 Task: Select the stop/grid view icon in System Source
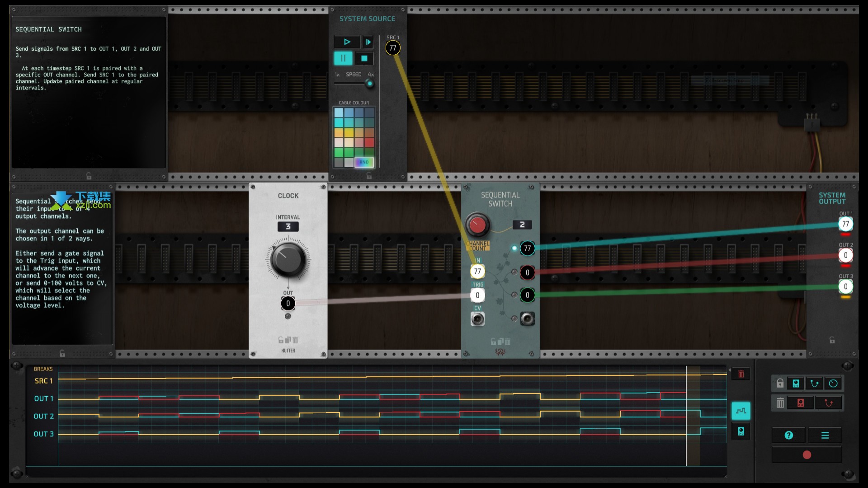(363, 58)
